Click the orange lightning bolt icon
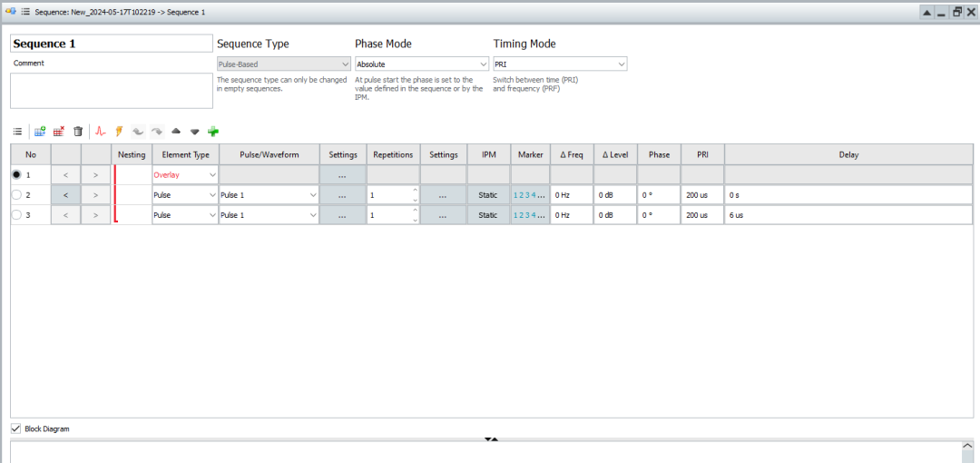980x463 pixels. pos(119,132)
